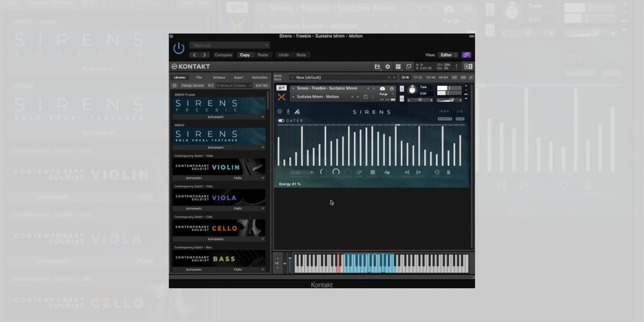Click the camera snapshot icon

(x=382, y=89)
